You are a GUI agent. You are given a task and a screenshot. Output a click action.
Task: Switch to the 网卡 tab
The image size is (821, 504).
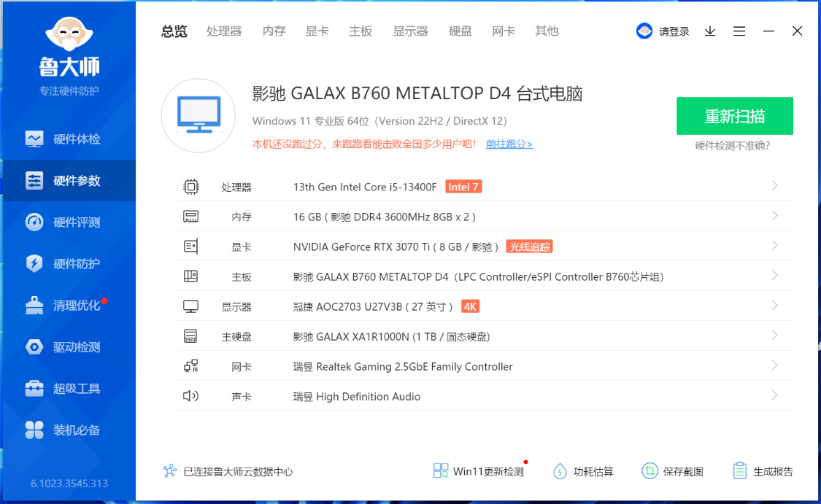pos(504,31)
